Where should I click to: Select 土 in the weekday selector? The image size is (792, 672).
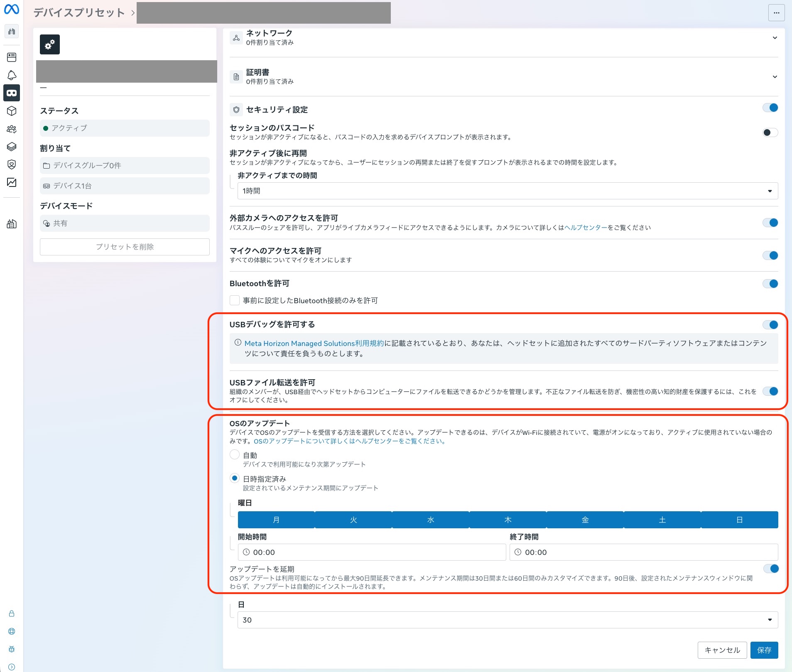[662, 520]
